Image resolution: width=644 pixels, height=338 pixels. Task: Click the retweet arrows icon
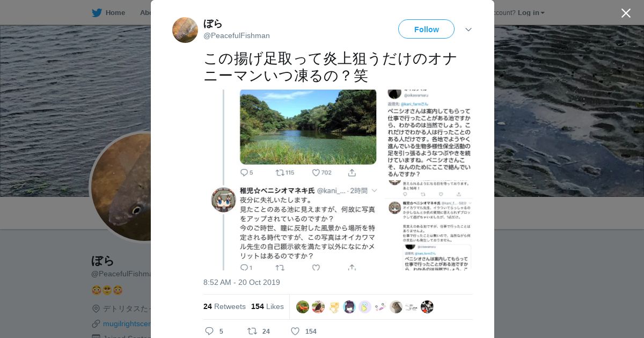click(x=252, y=331)
